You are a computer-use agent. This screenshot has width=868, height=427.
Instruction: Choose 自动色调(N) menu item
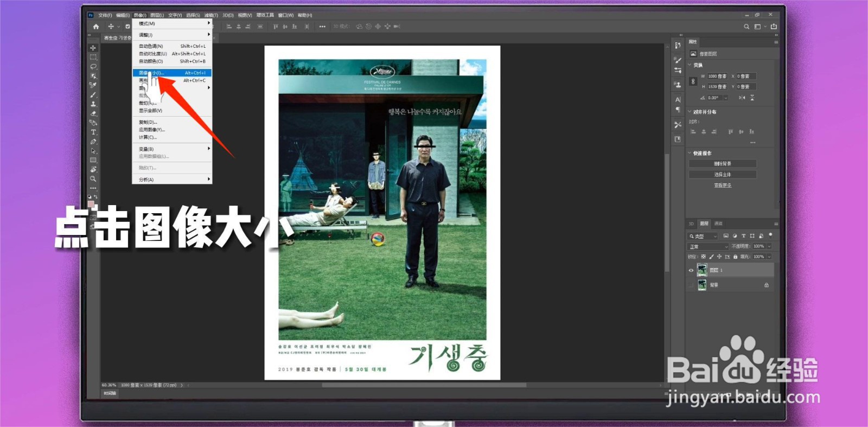173,46
